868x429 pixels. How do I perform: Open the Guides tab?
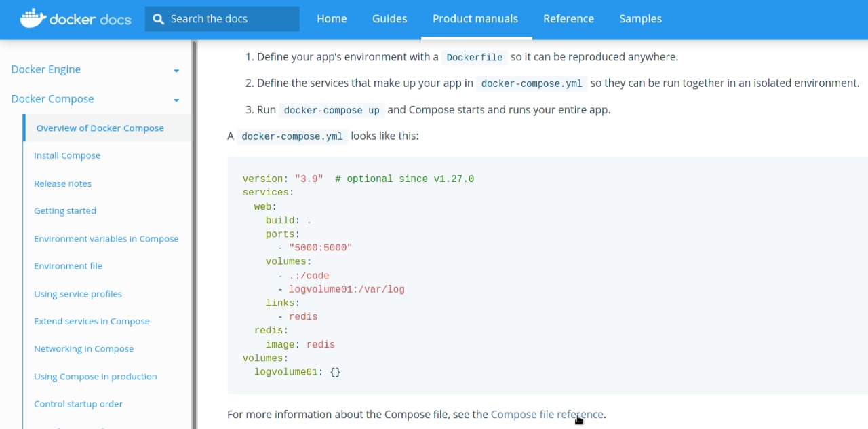coord(390,19)
